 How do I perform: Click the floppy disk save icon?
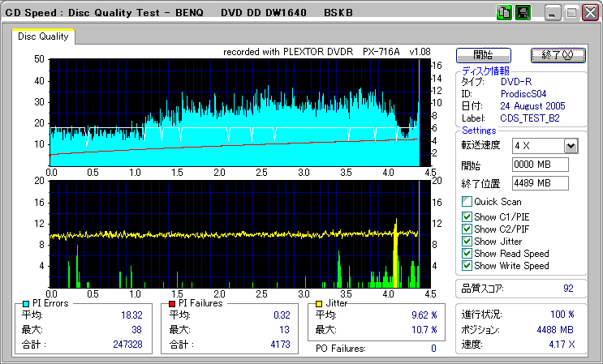523,13
